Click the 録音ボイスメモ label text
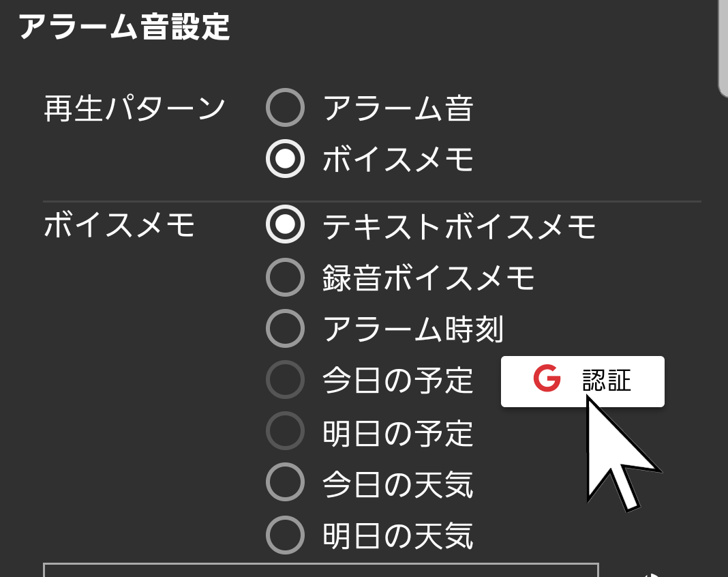728x577 pixels. (x=429, y=278)
